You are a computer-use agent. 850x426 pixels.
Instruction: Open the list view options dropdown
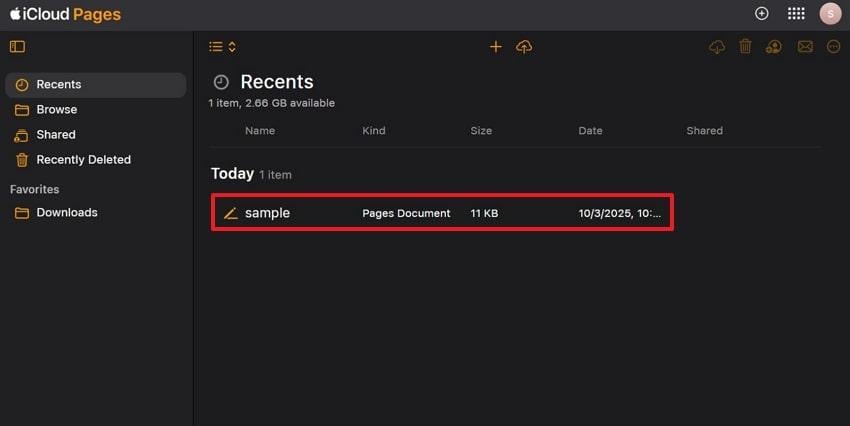pos(222,46)
